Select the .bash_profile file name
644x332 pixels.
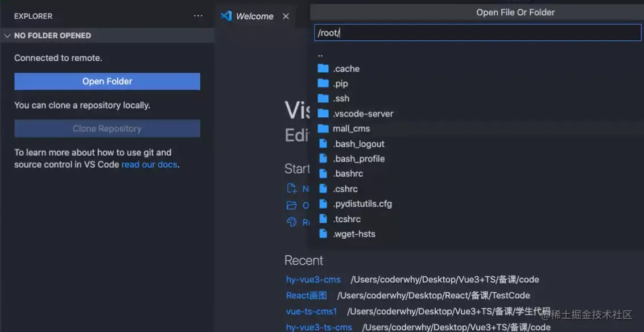pos(358,159)
